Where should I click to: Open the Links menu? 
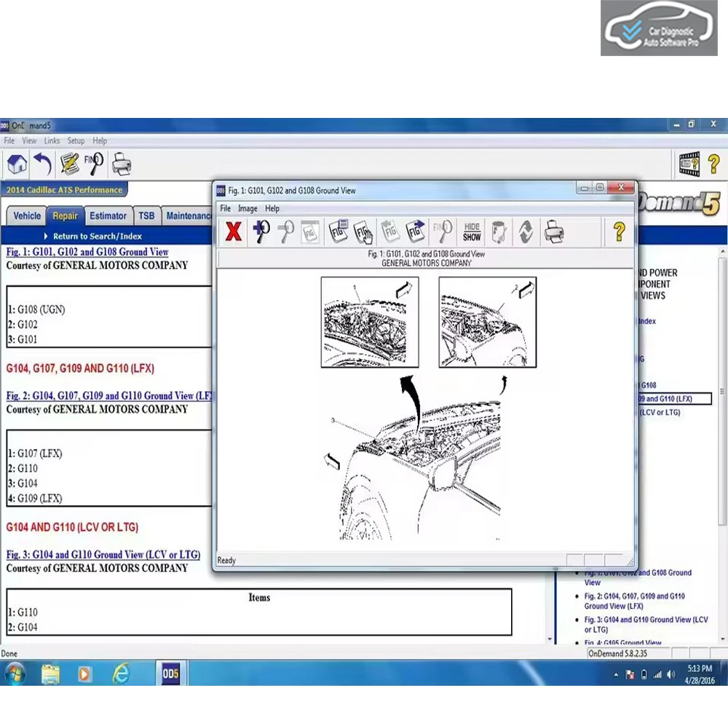(52, 141)
